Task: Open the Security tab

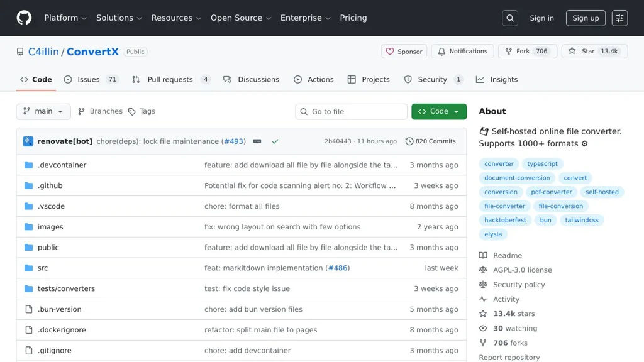Action: pyautogui.click(x=432, y=79)
